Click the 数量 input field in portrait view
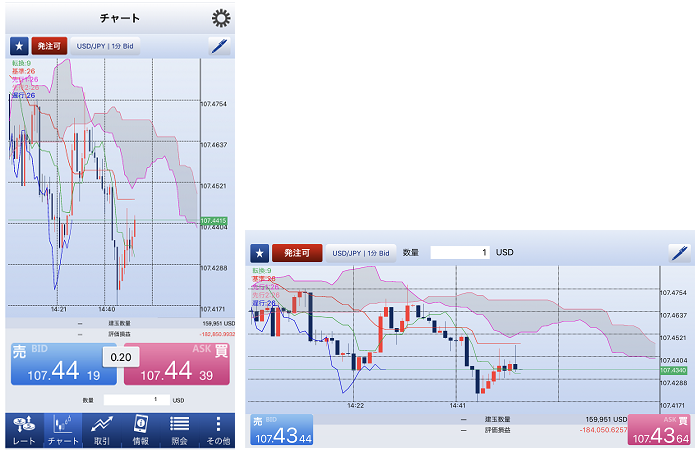700x457 pixels. pyautogui.click(x=137, y=400)
